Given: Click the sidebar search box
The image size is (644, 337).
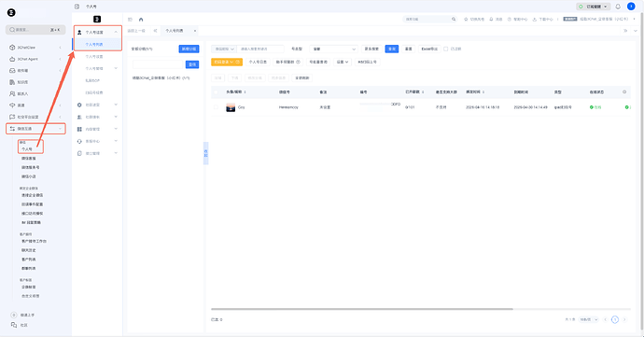Looking at the screenshot, I should click(x=35, y=30).
